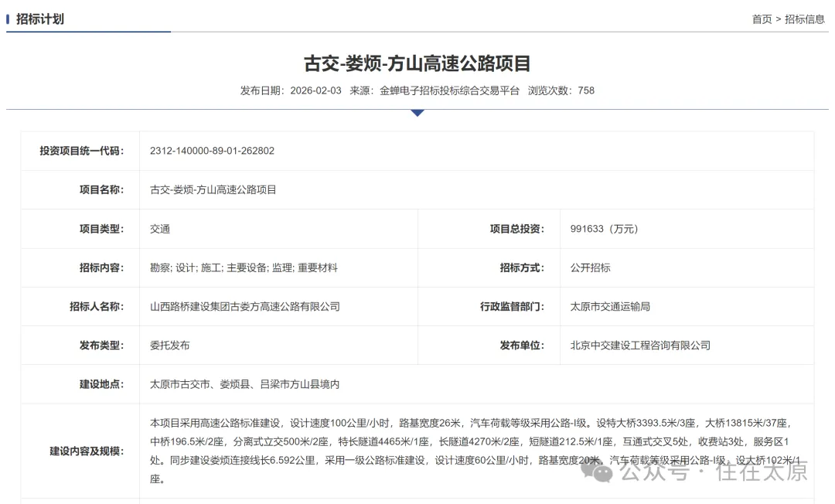Open the 招标信息 breadcrumb link
Image resolution: width=835 pixels, height=504 pixels.
tap(804, 19)
